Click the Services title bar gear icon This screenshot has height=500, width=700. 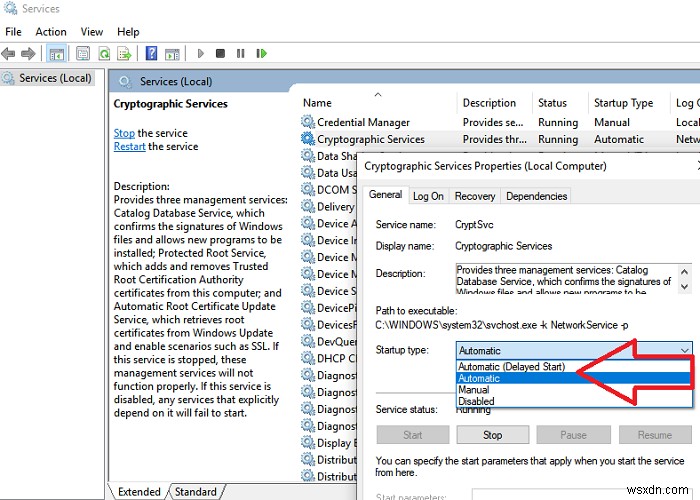pos(10,8)
